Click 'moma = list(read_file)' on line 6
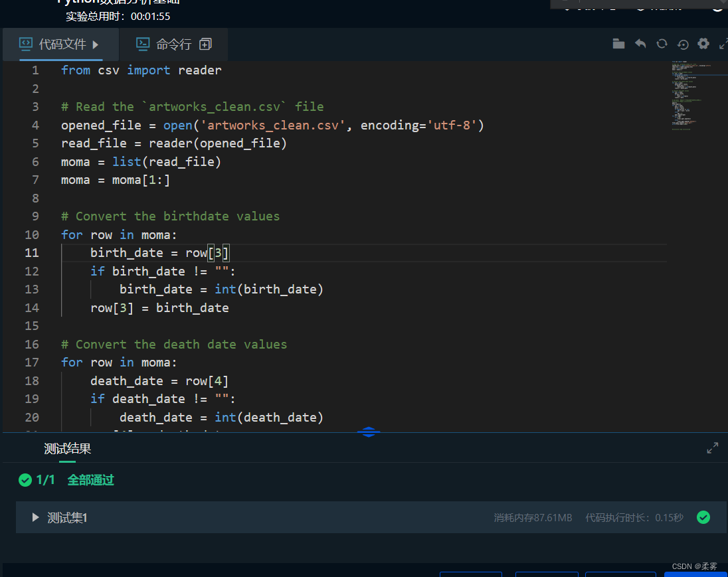This screenshot has width=728, height=577. pos(141,162)
